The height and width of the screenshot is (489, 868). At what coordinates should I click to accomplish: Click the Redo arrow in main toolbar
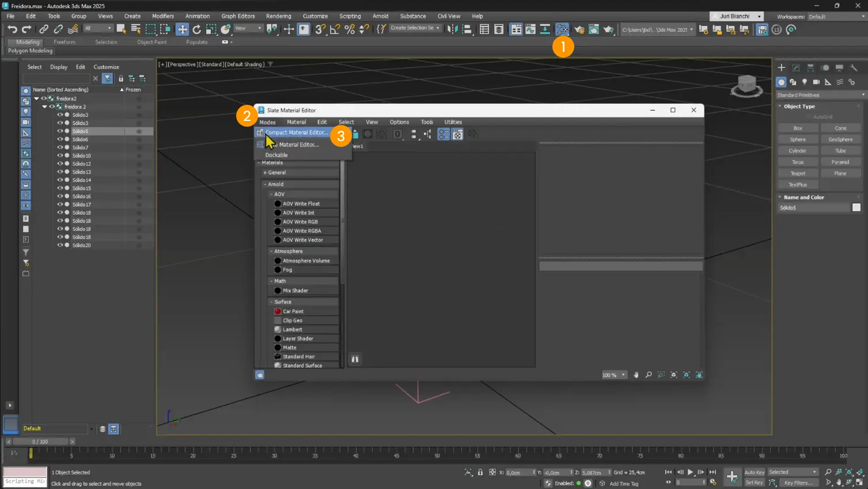pos(26,29)
